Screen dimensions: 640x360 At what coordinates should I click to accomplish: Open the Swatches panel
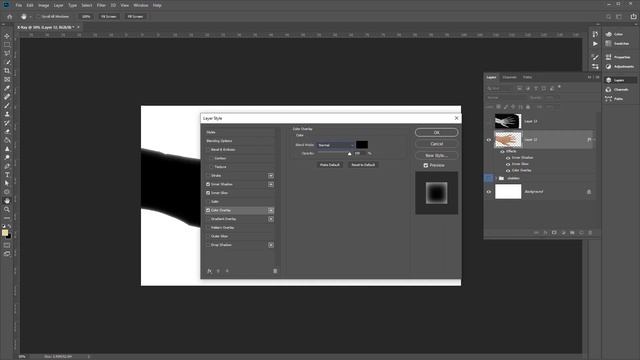[x=617, y=44]
